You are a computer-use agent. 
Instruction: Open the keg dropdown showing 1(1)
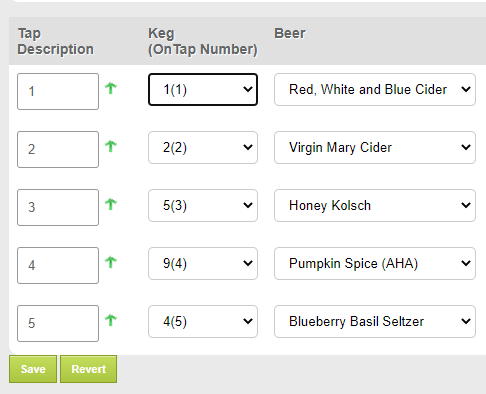(x=203, y=89)
